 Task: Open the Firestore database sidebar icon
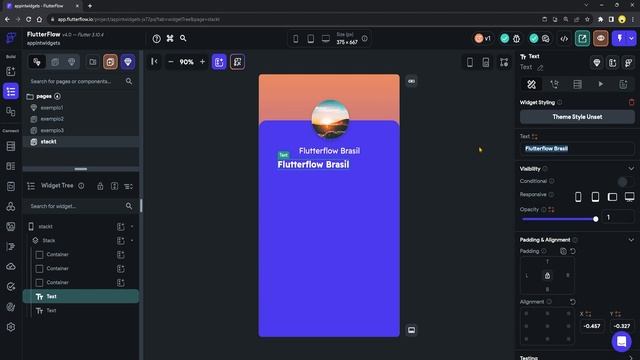pyautogui.click(x=11, y=146)
